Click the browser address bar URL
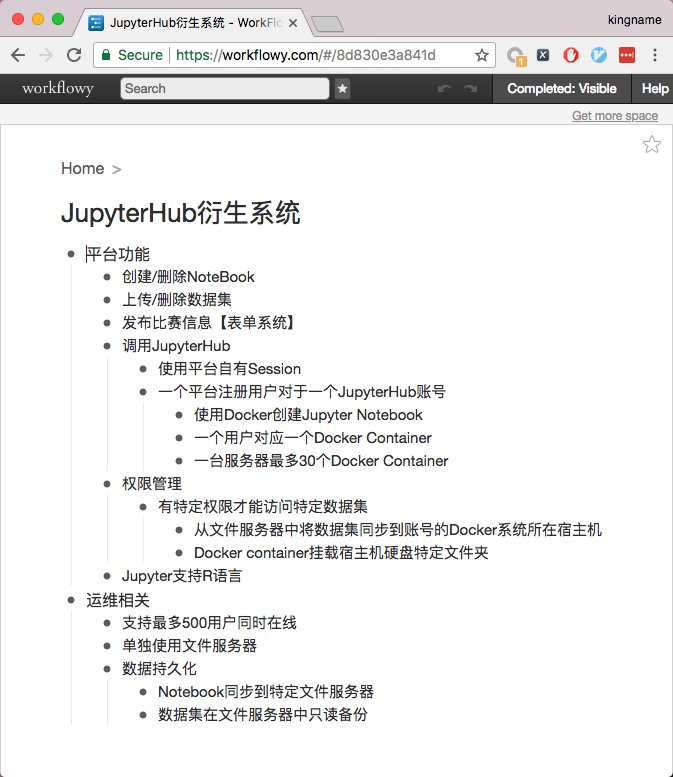Screen dimensions: 673x777 pos(305,55)
